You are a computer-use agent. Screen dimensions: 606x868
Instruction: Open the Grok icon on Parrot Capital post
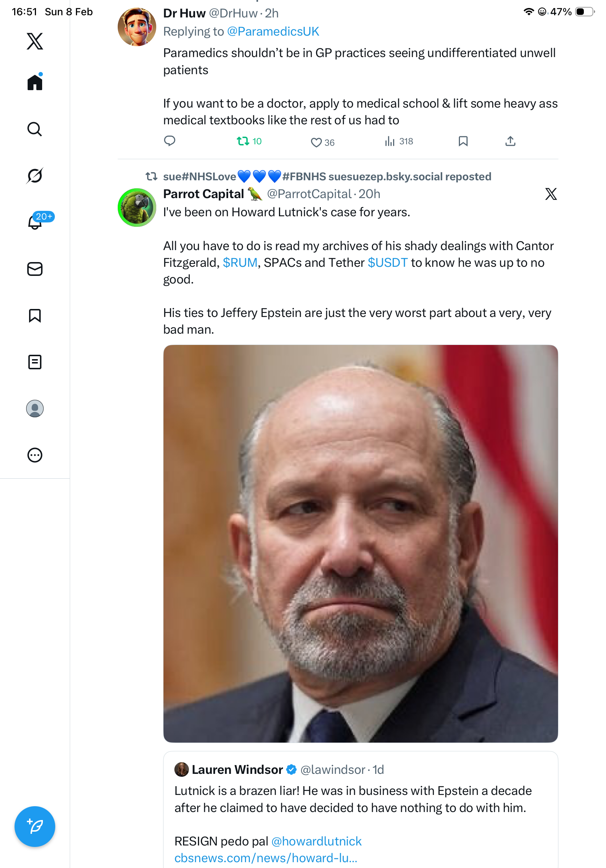tap(550, 194)
